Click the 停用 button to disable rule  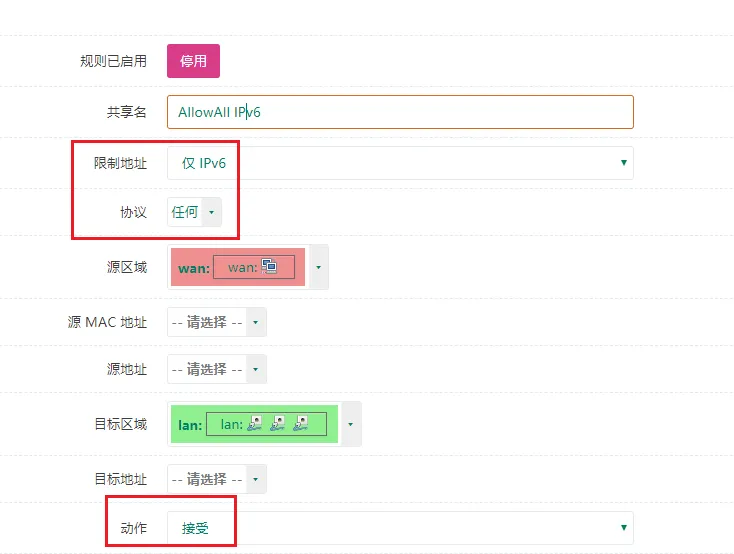tap(193, 61)
